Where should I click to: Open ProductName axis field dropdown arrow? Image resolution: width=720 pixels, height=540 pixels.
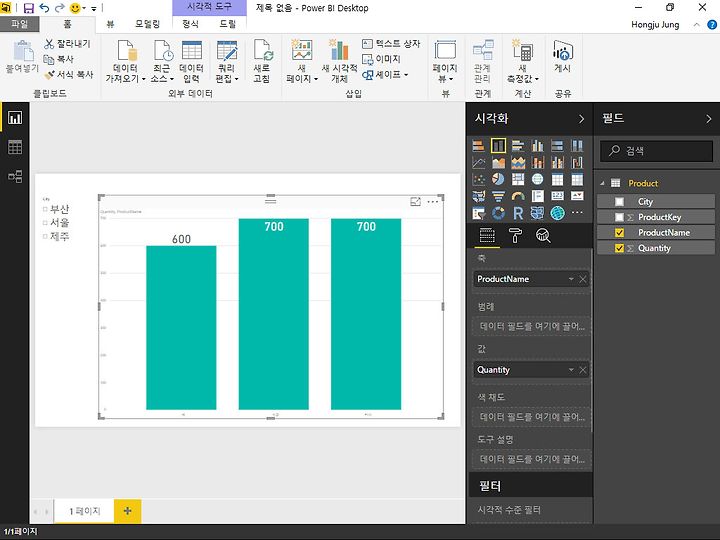pyautogui.click(x=571, y=279)
